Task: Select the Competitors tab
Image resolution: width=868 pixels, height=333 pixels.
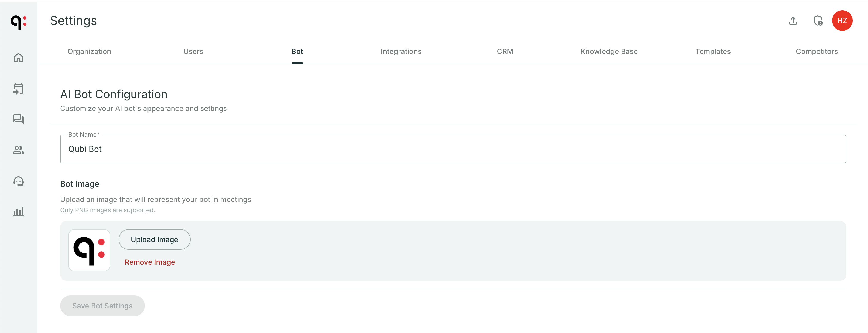Action: click(817, 51)
